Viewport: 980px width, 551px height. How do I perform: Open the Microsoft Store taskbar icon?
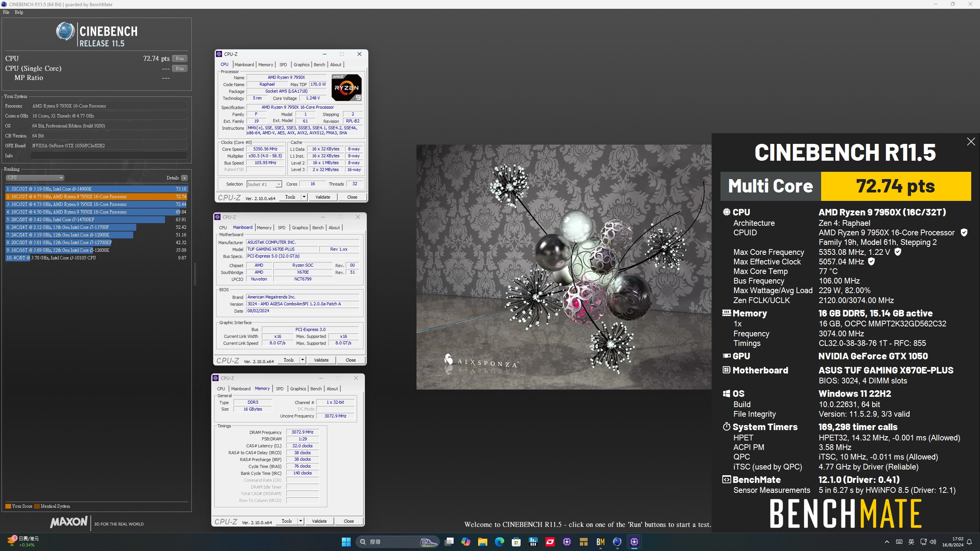click(516, 542)
